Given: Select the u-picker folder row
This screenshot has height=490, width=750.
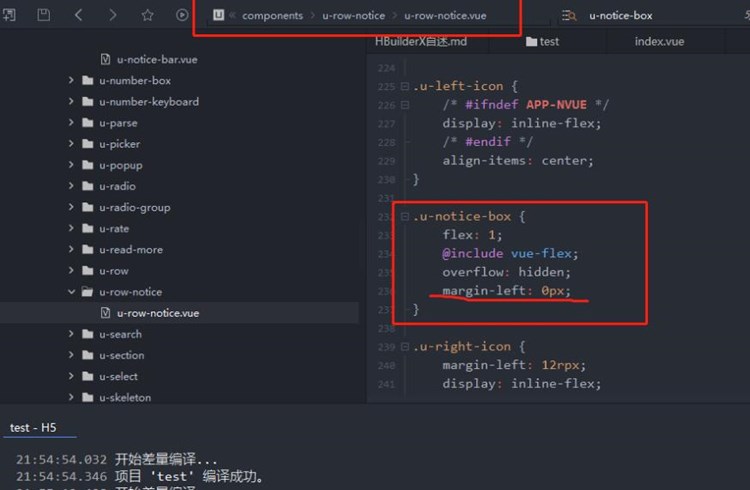Looking at the screenshot, I should pyautogui.click(x=120, y=143).
